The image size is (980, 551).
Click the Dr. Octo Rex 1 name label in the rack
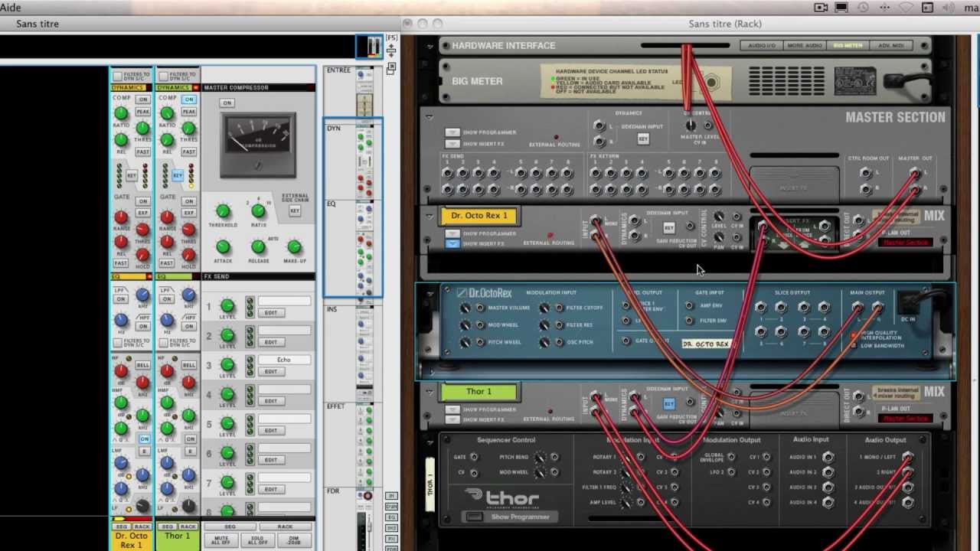point(479,216)
